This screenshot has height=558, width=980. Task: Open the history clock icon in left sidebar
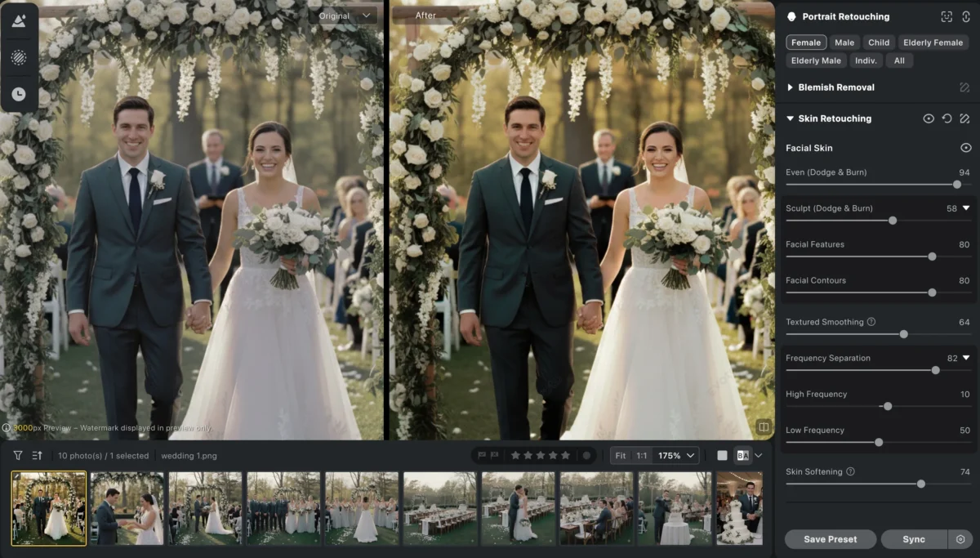pos(19,94)
